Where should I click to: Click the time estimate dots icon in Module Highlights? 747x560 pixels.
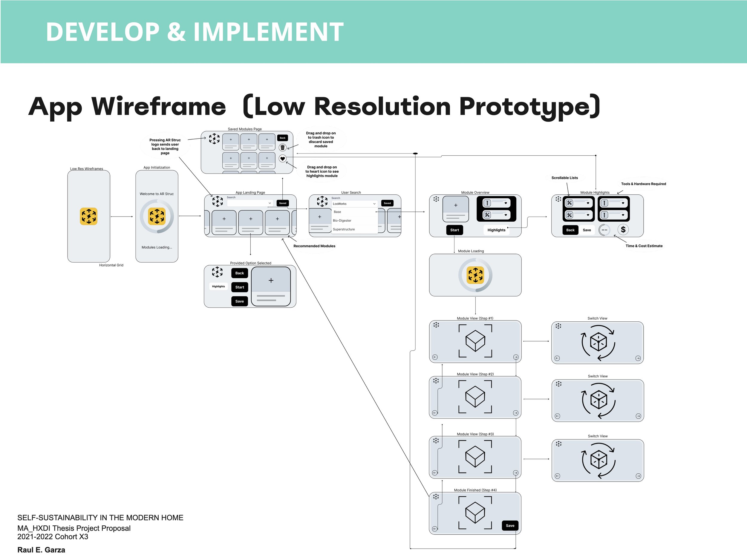click(604, 230)
